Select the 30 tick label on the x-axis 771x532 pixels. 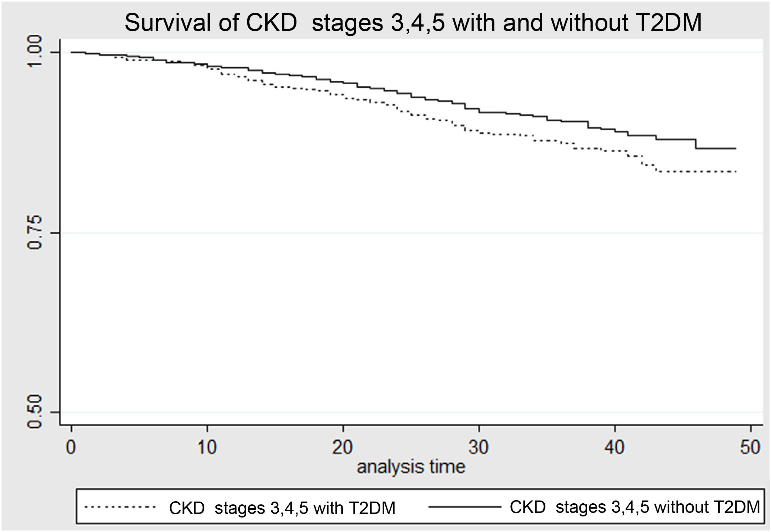(x=478, y=447)
